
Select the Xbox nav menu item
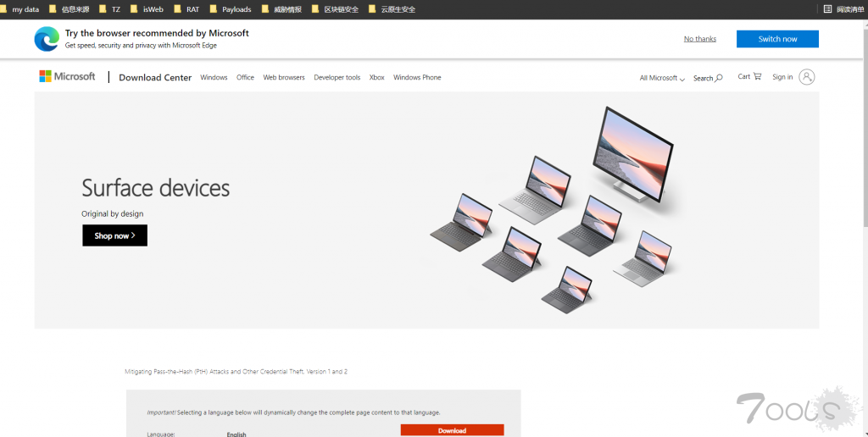click(x=377, y=77)
